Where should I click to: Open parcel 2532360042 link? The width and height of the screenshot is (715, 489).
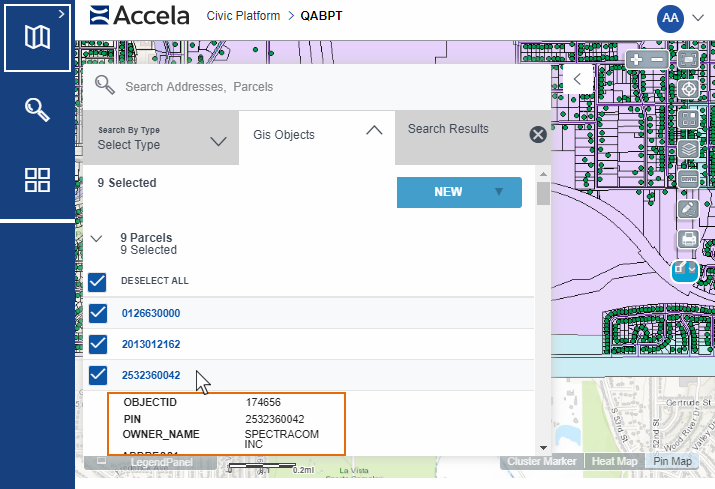(x=151, y=376)
